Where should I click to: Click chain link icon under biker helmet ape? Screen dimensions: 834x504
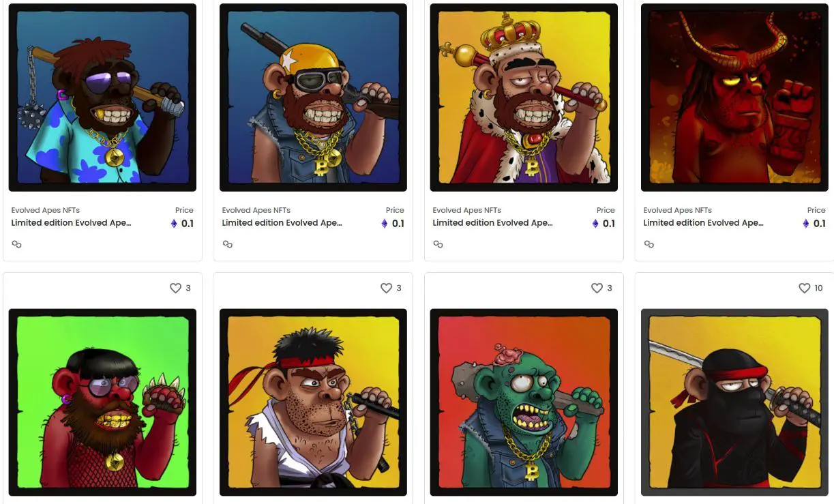coord(228,244)
